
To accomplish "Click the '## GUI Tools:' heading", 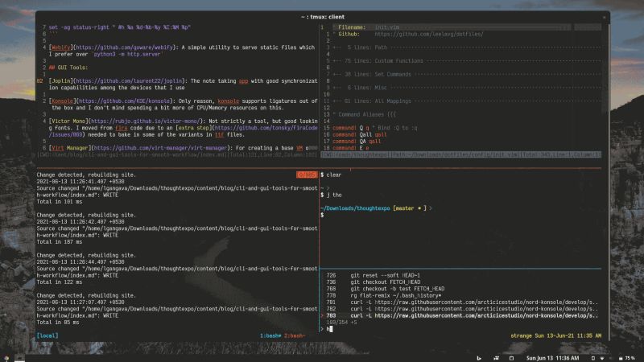I will pyautogui.click(x=68, y=68).
